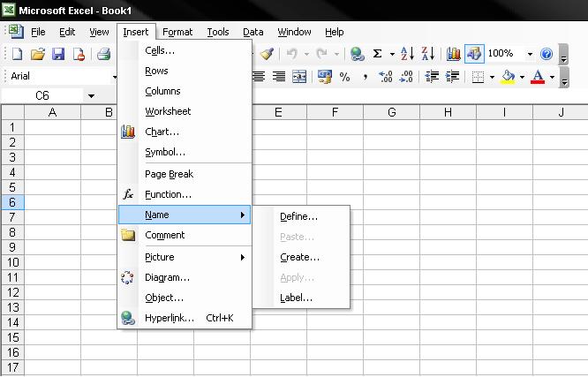
Task: Expand the Picture submenu entry
Action: point(185,257)
